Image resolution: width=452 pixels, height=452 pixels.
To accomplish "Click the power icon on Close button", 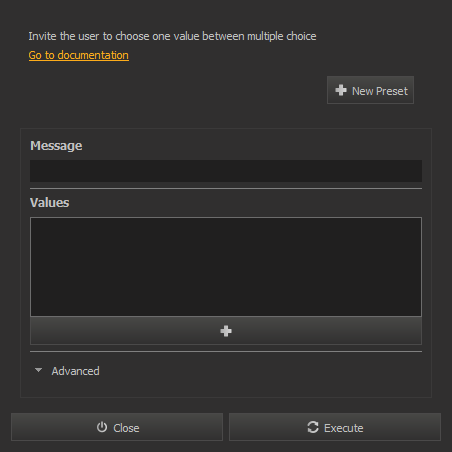I will click(x=102, y=427).
